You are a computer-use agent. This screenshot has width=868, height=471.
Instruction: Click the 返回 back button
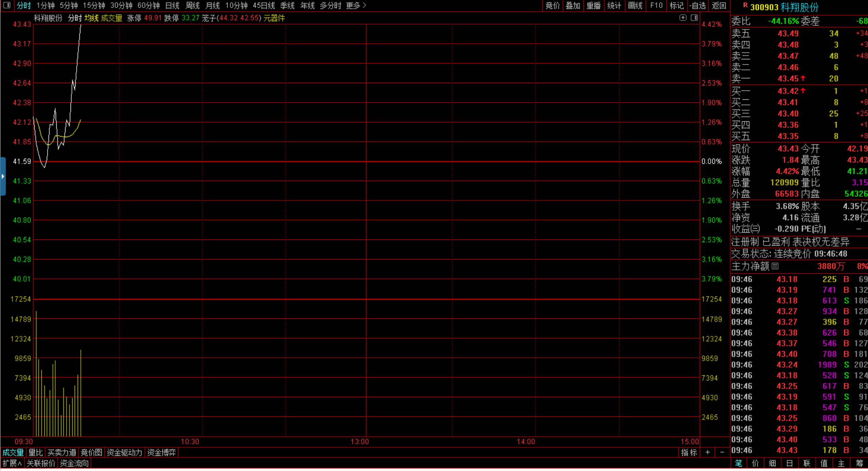tap(719, 5)
